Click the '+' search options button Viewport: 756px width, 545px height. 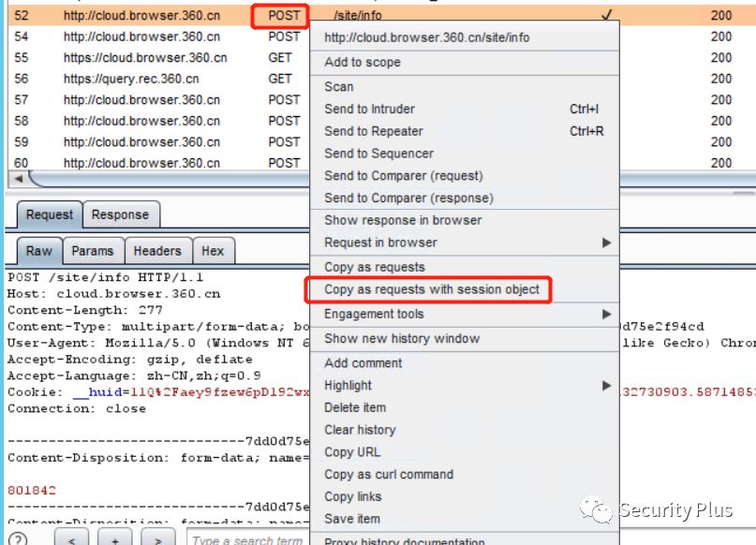114,538
